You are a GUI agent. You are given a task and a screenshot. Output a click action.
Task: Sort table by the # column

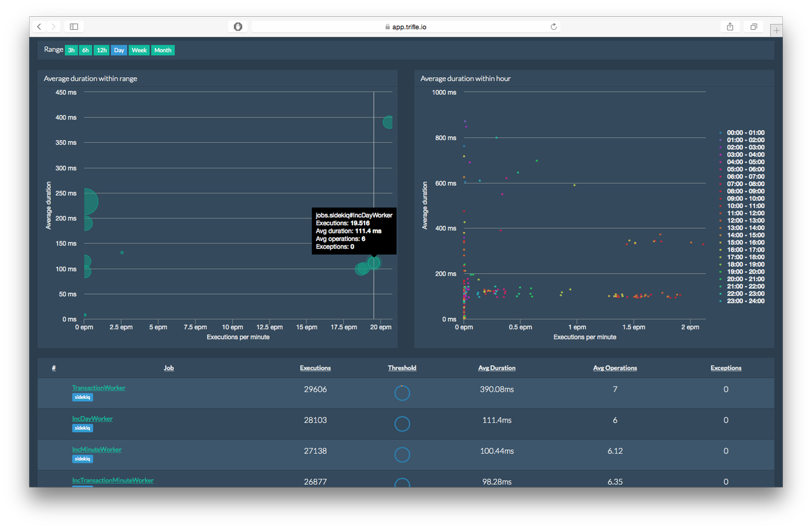click(x=53, y=368)
